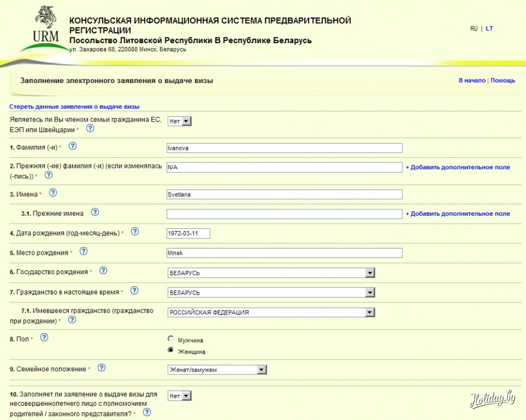Open the EU family member Нет dropdown
This screenshot has width=526, height=420.
pyautogui.click(x=180, y=121)
